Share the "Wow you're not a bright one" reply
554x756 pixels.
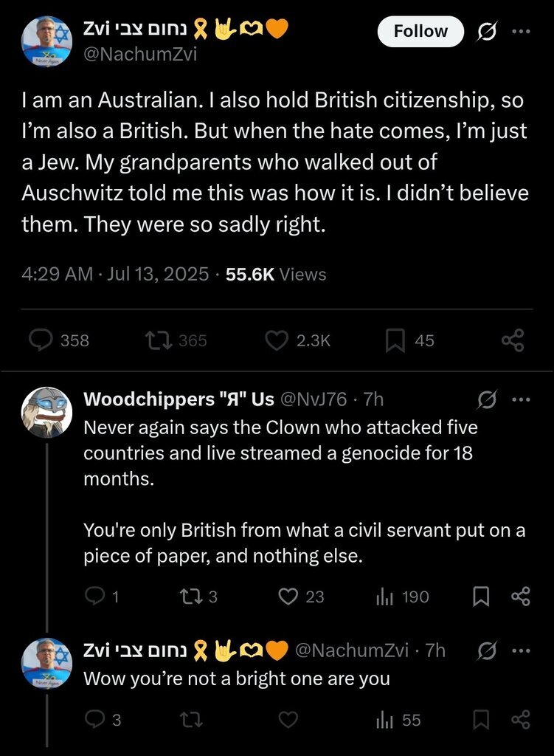click(x=520, y=719)
